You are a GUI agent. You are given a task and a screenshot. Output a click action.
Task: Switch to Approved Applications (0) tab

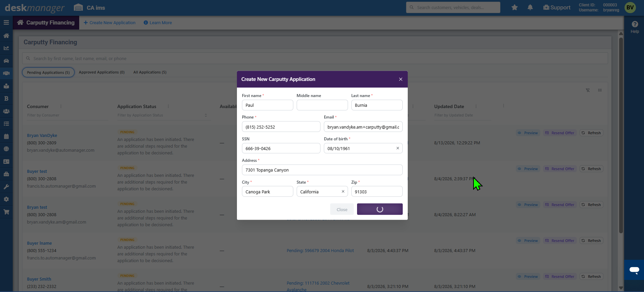(102, 72)
